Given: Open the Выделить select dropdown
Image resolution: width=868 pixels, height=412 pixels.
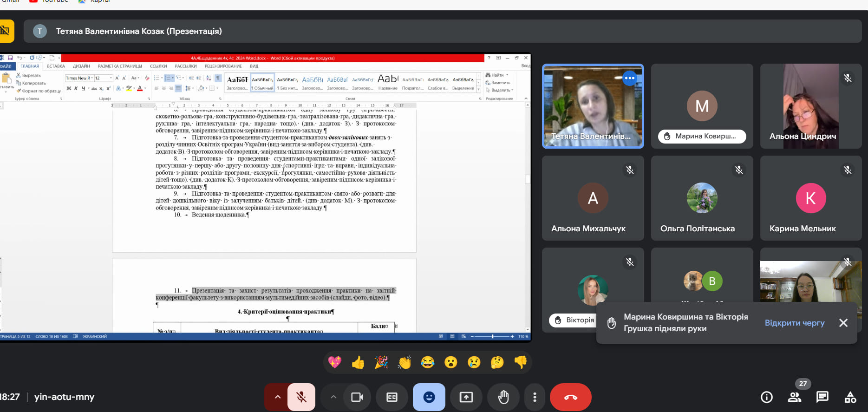Looking at the screenshot, I should (500, 90).
